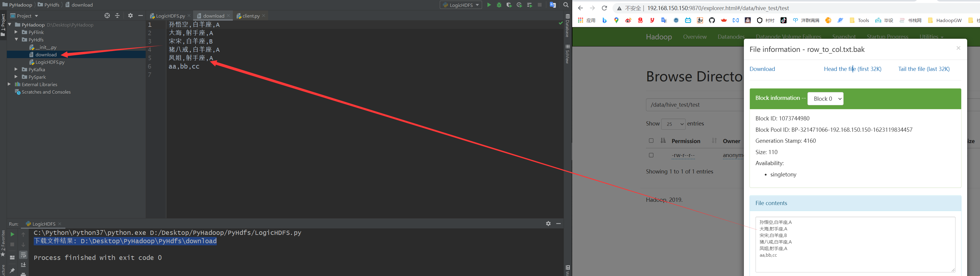Image resolution: width=980 pixels, height=276 pixels.
Task: Expand the PyFlink folder
Action: (x=16, y=32)
